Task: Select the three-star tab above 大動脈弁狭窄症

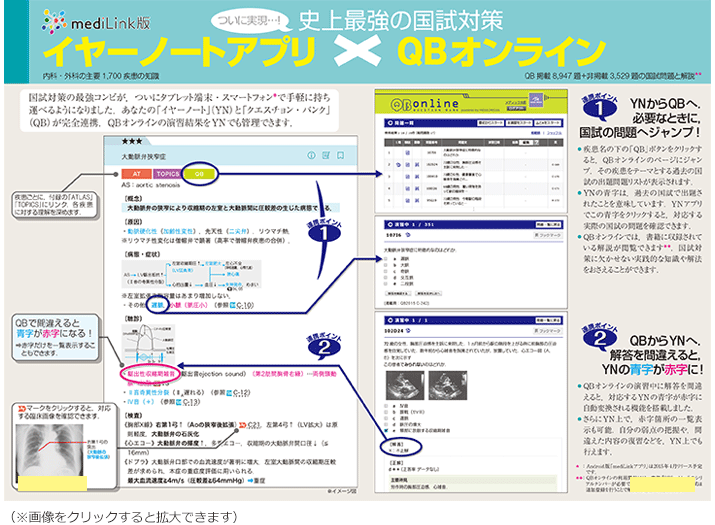Action: (x=132, y=141)
